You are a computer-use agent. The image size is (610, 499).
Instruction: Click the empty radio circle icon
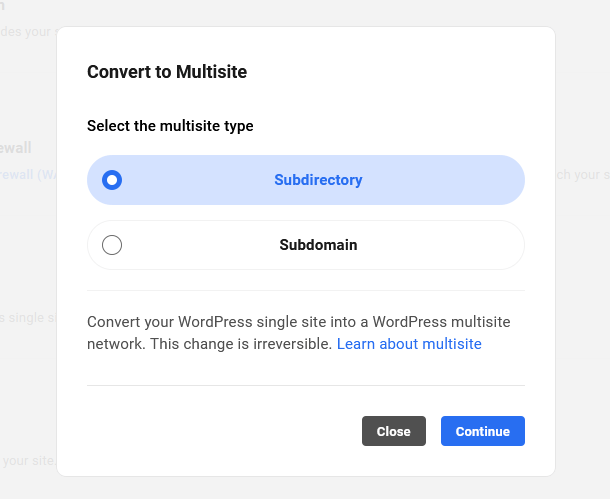point(112,245)
